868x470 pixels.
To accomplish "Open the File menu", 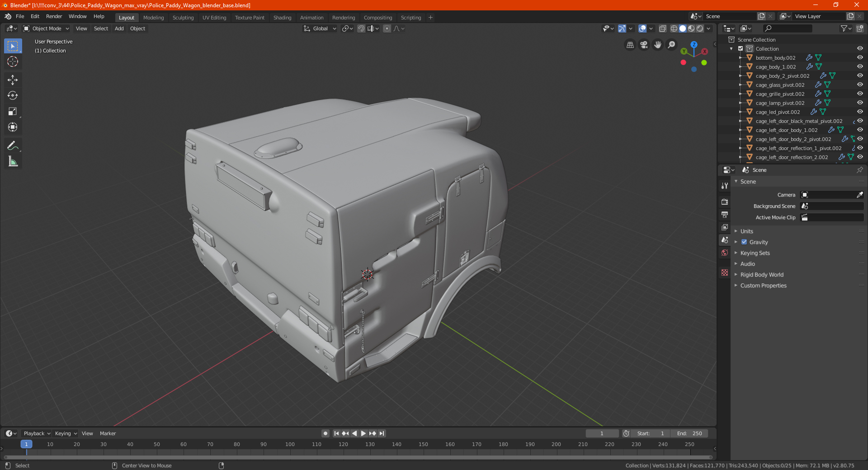I will point(20,16).
